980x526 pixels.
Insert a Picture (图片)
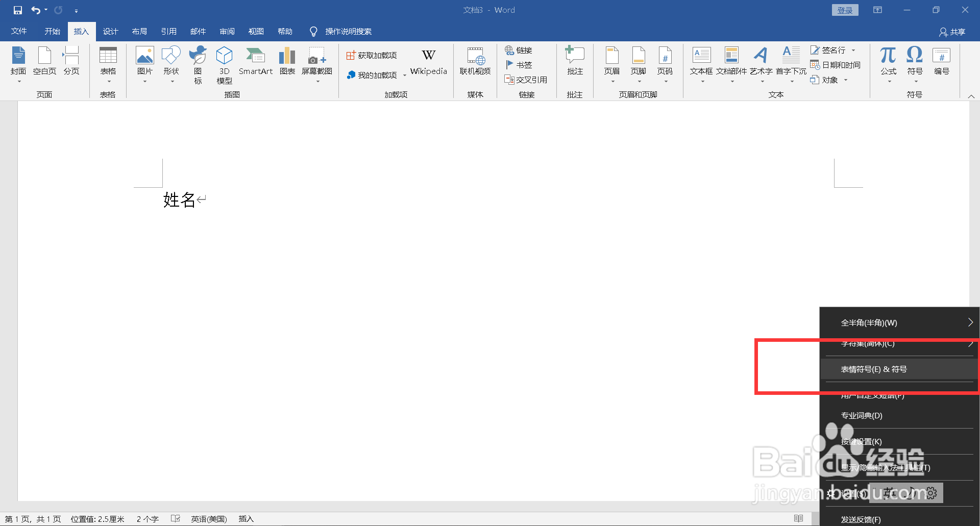point(145,65)
